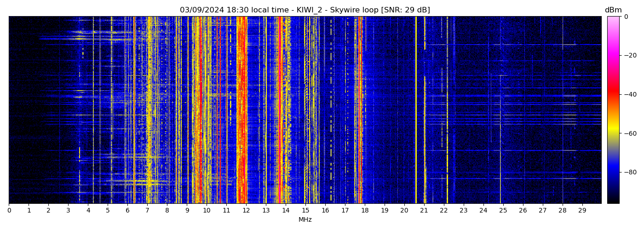Click the 21 MHz x-axis tick label
The width and height of the screenshot is (644, 230).
(424, 210)
